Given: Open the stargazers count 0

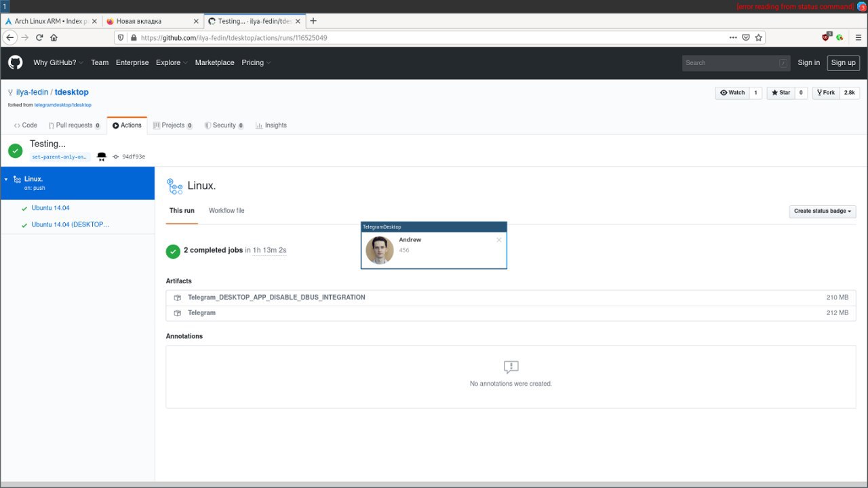Looking at the screenshot, I should 801,93.
